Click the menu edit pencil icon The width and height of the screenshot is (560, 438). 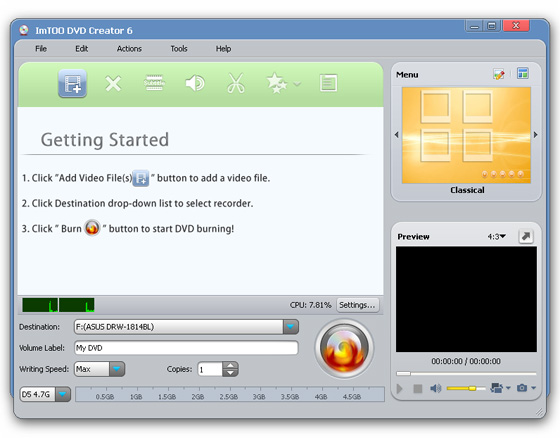click(499, 74)
